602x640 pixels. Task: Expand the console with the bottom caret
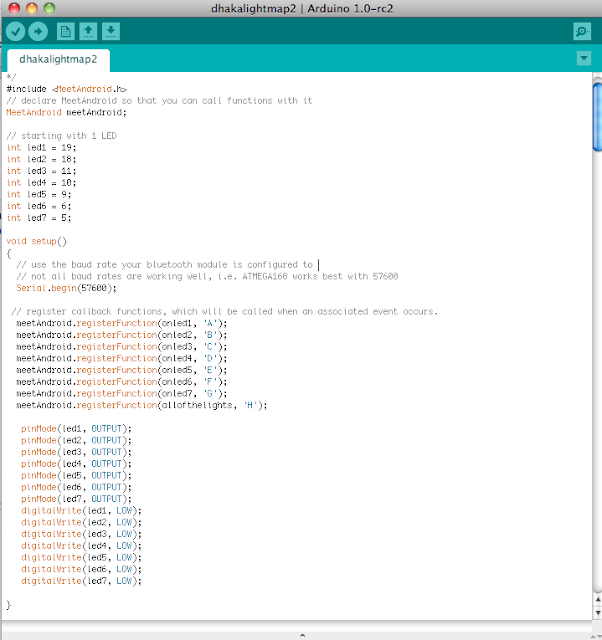click(x=302, y=635)
